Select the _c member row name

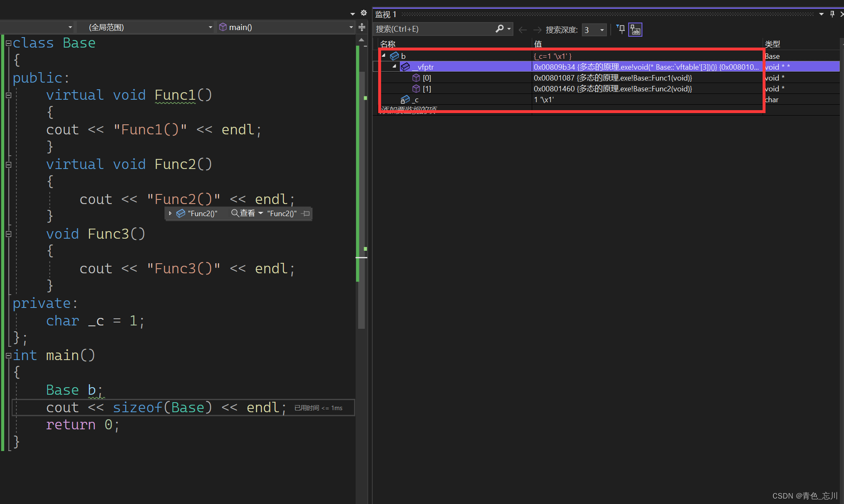[415, 99]
